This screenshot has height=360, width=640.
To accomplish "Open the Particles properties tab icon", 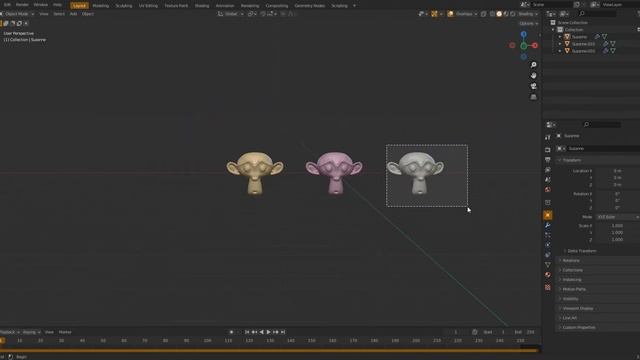I will point(548,235).
